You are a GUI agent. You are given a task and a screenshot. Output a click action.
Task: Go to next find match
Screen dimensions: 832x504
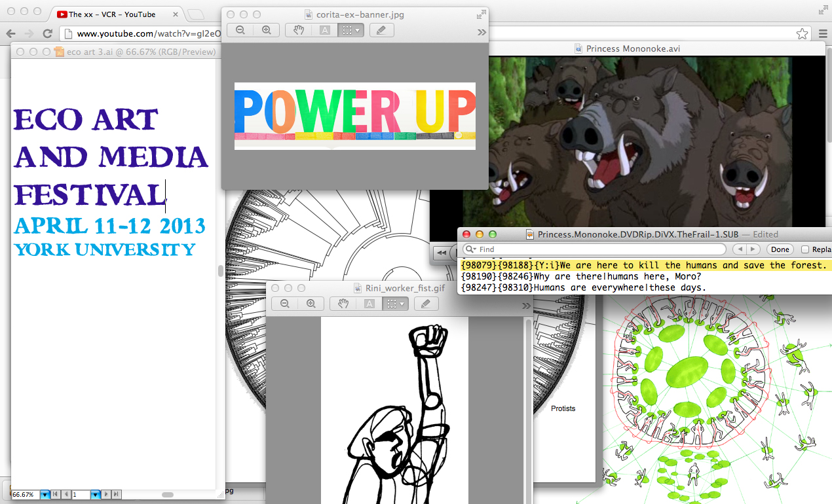pyautogui.click(x=753, y=249)
